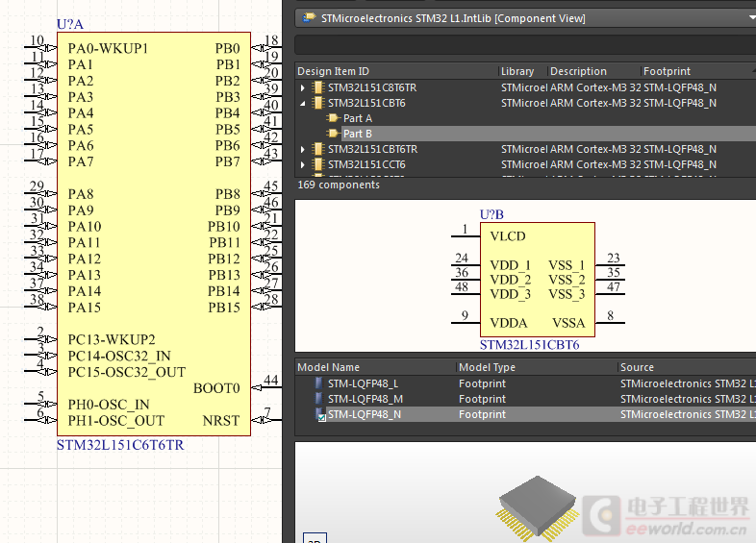Select Part B sub-part
Image resolution: width=756 pixels, height=543 pixels.
click(x=357, y=134)
